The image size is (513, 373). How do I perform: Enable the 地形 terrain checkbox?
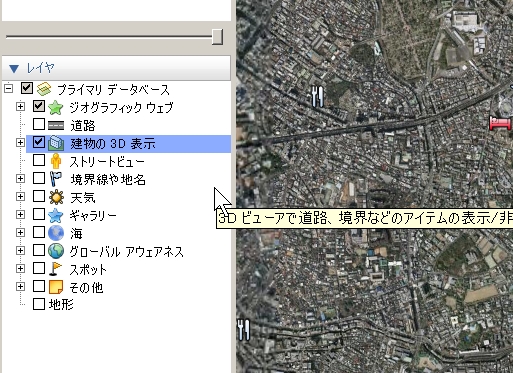pos(39,304)
